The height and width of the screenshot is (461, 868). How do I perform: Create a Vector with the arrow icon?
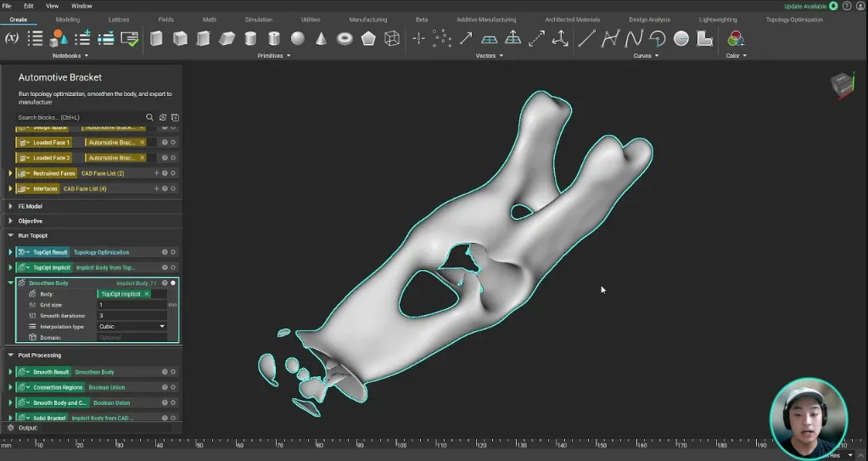[x=466, y=38]
